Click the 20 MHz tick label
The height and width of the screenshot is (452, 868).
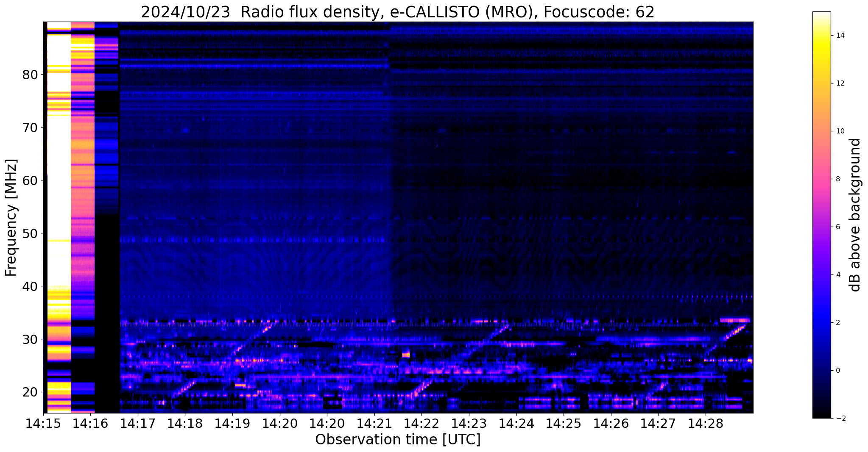(x=30, y=393)
